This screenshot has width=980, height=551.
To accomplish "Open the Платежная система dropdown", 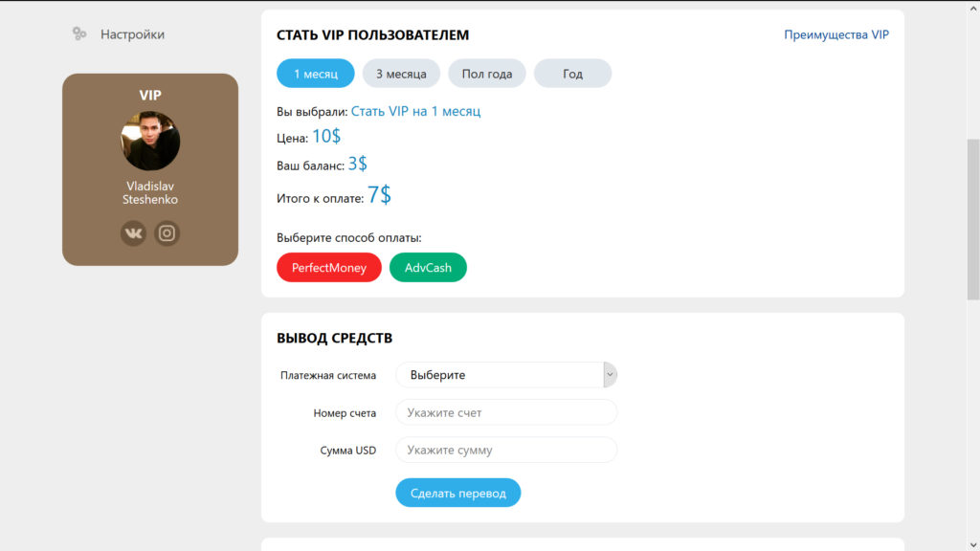I will [x=506, y=375].
